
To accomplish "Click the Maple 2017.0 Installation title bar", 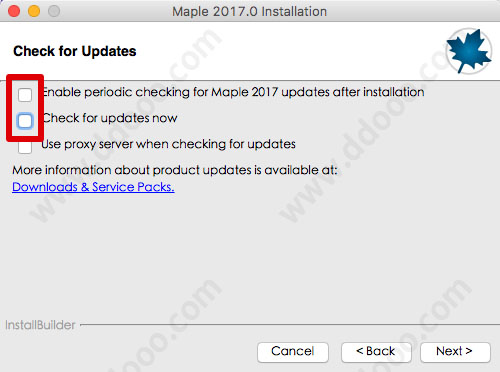I will click(x=250, y=11).
